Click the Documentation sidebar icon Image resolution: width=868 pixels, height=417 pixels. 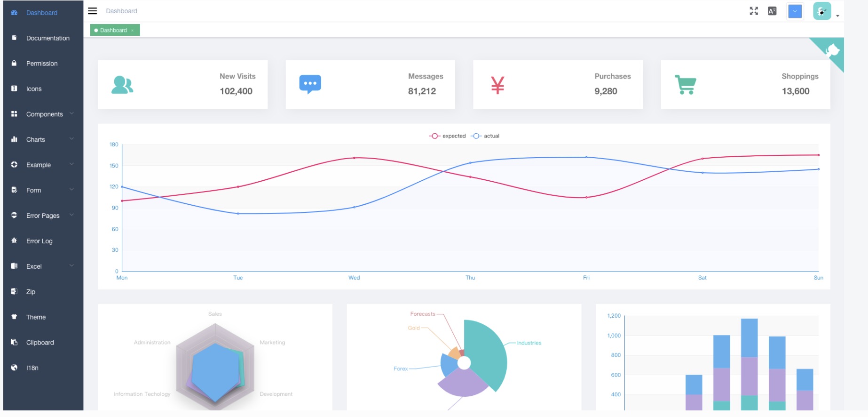click(x=14, y=38)
